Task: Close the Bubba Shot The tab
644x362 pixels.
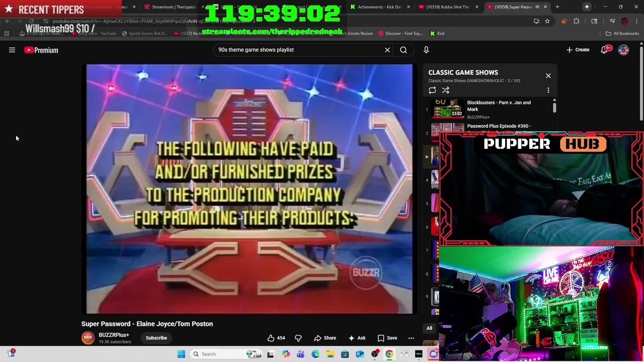Action: (x=477, y=7)
